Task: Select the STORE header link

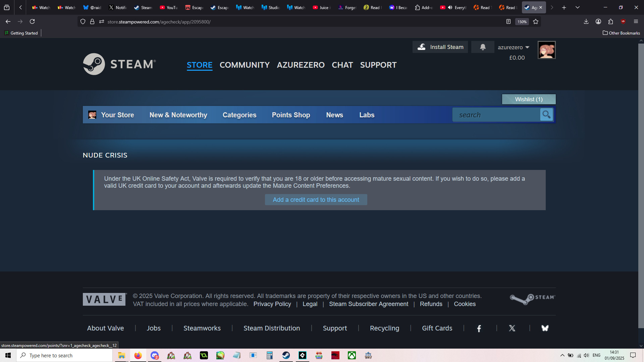Action: pos(200,65)
